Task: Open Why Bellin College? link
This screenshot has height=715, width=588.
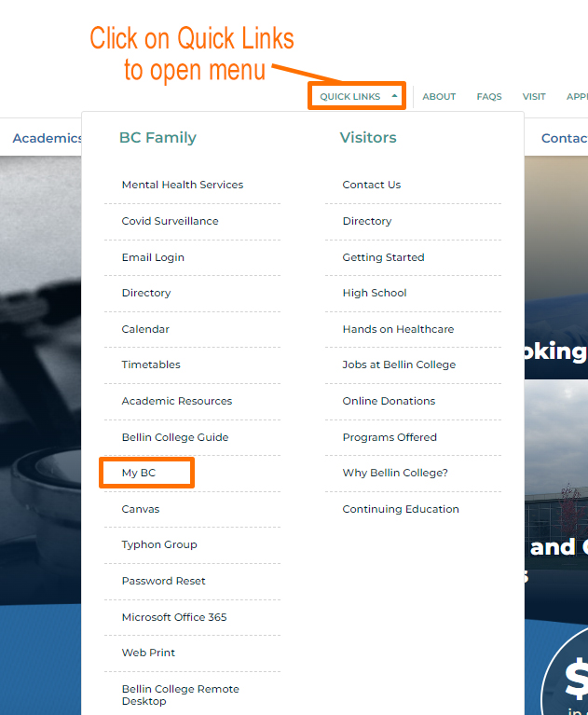Action: click(x=395, y=473)
